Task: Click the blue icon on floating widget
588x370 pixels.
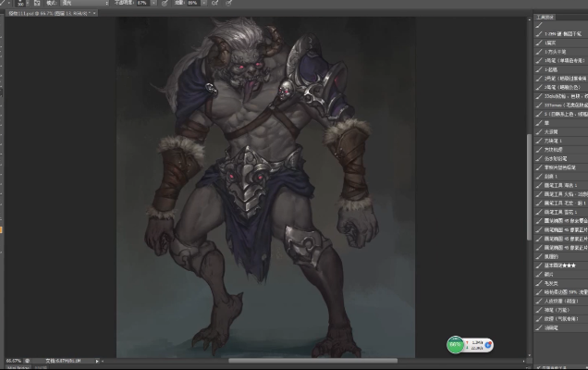Action: [x=488, y=345]
